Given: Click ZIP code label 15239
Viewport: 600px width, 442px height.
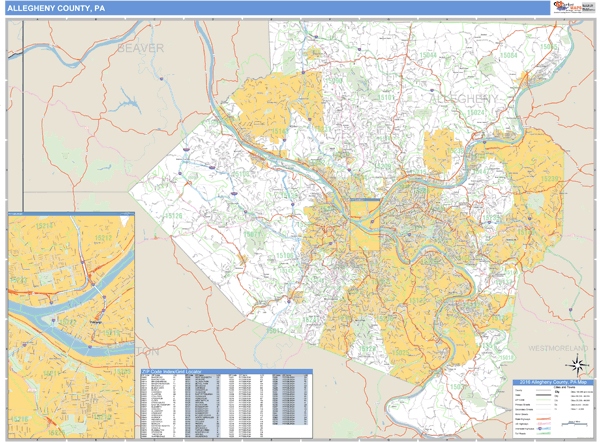Looking at the screenshot, I should 550,179.
